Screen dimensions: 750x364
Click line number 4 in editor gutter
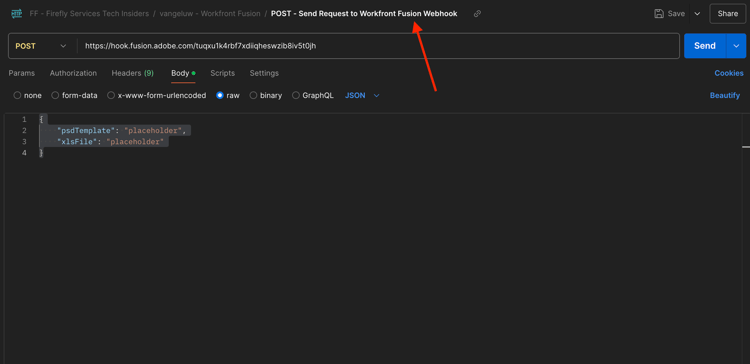[x=24, y=153]
